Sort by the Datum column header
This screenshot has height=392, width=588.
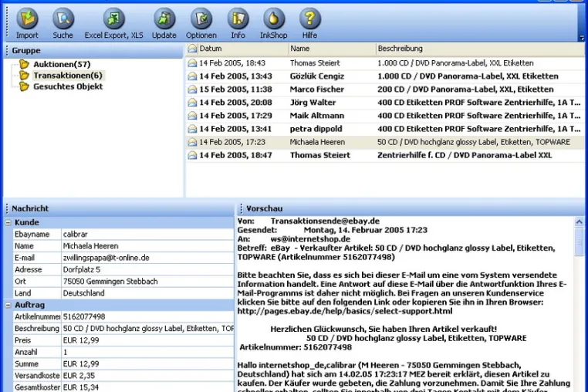point(242,49)
